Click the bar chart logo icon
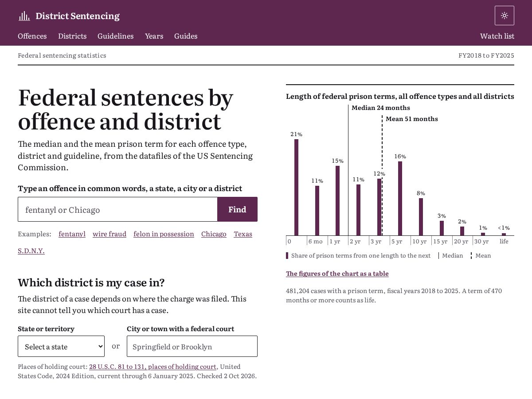This screenshot has height=399, width=532. tap(24, 16)
